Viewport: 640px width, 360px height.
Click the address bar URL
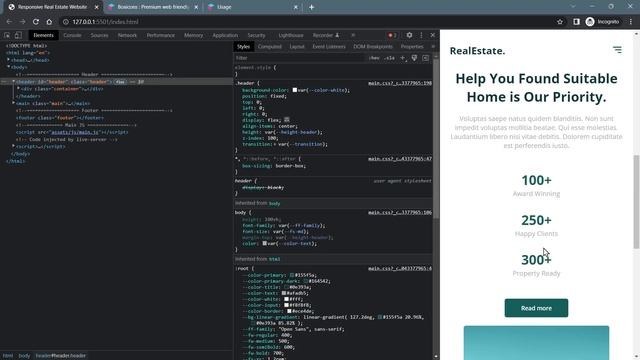click(x=105, y=22)
